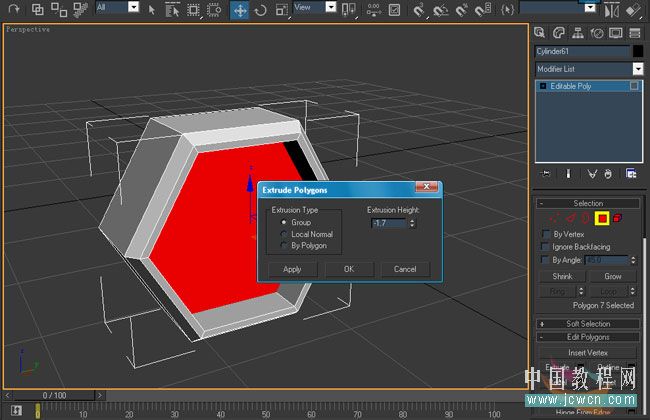Toggle the 3D Snaps magnet icon

(419, 10)
